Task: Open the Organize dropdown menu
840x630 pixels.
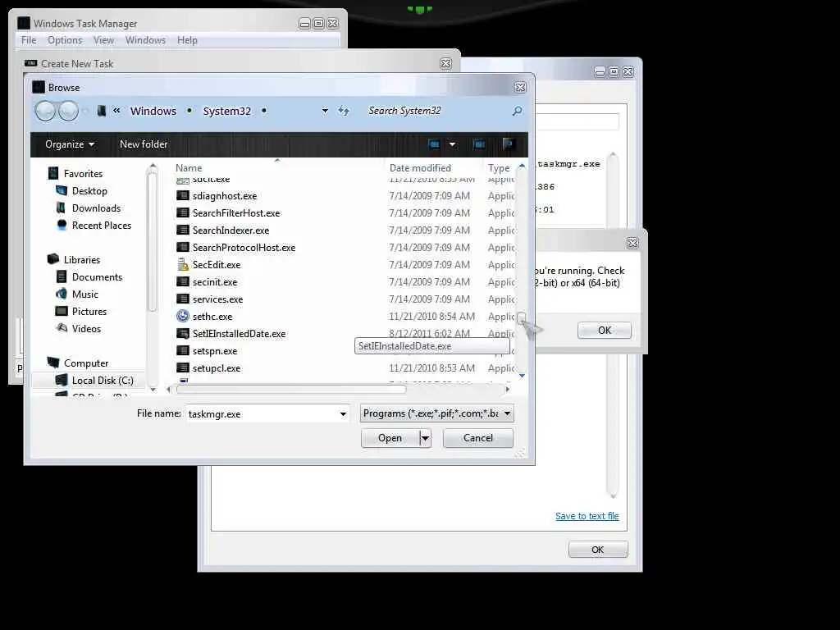Action: coord(70,144)
